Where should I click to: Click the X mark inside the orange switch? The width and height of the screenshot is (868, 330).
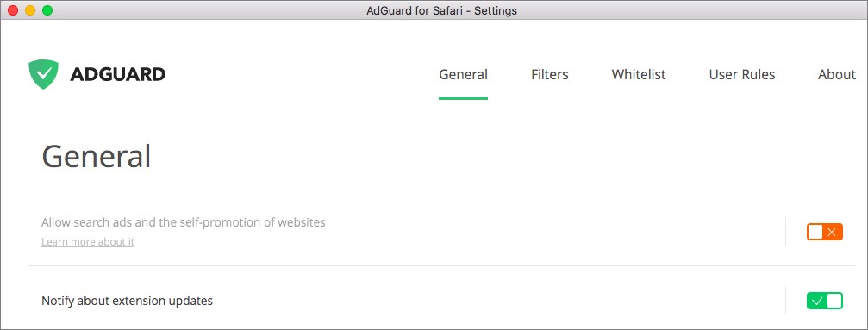click(x=832, y=232)
